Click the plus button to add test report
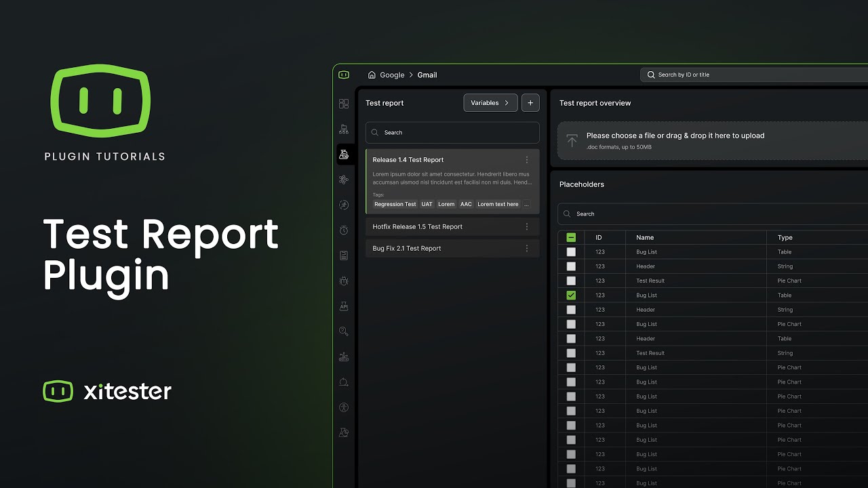 pos(530,103)
